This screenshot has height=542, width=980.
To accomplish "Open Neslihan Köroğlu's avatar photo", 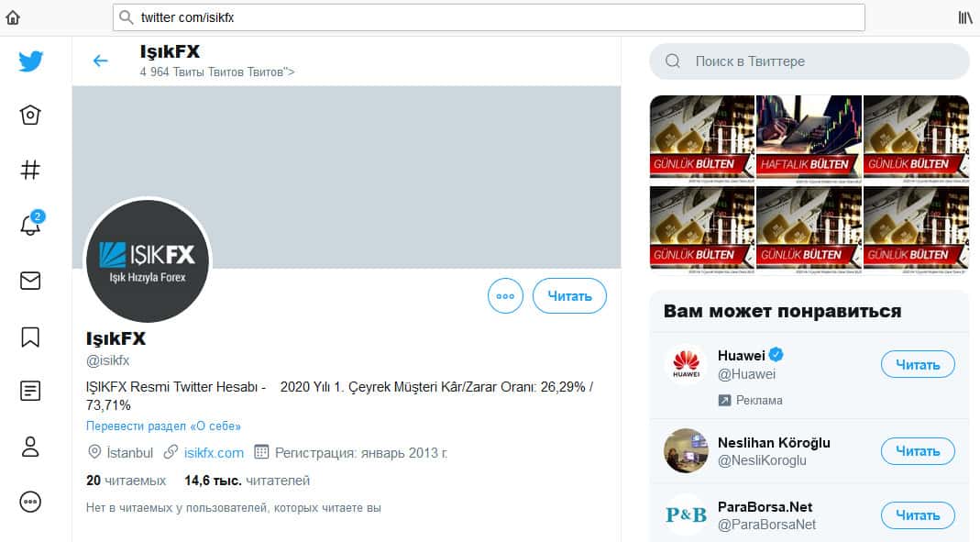I will pyautogui.click(x=686, y=450).
